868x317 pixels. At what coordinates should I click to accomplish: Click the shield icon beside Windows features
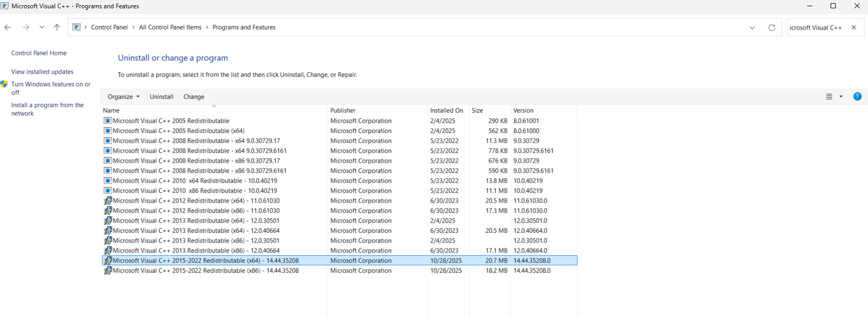[x=4, y=84]
